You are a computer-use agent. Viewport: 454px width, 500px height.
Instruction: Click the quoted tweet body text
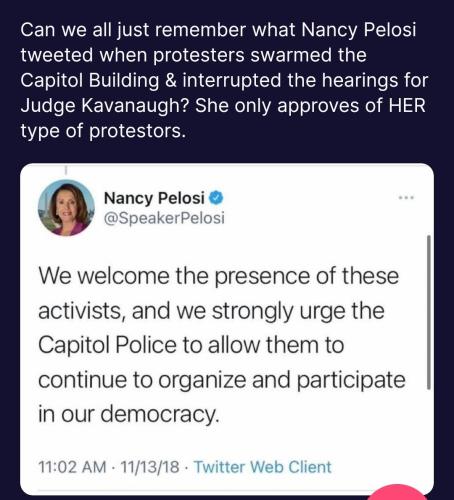[222, 345]
